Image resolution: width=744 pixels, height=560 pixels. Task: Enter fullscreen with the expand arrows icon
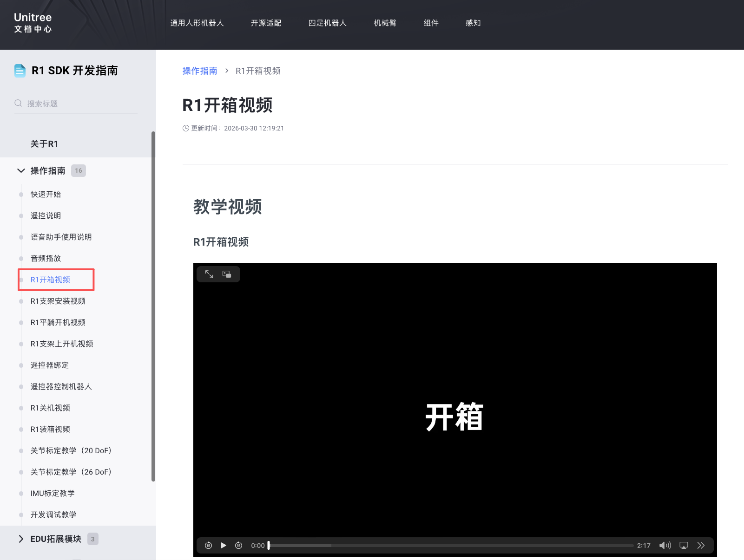pos(209,274)
